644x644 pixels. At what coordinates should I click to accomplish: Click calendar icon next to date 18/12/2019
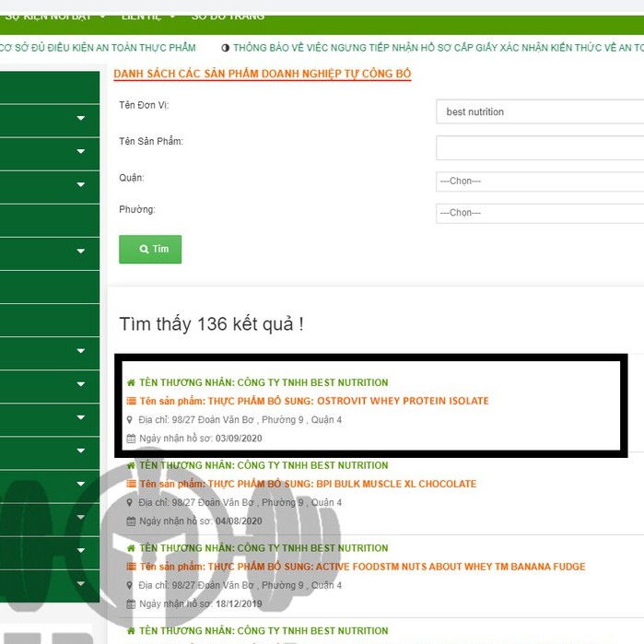click(131, 604)
